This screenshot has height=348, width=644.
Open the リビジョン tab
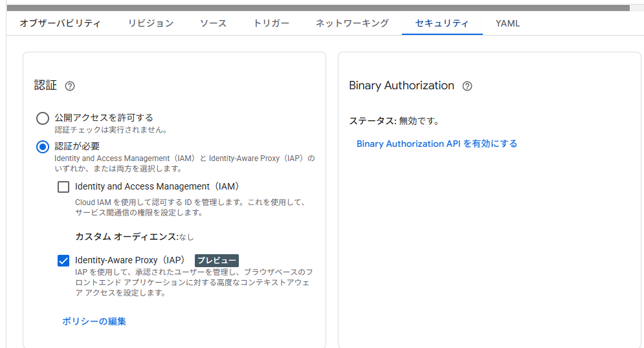coord(150,23)
